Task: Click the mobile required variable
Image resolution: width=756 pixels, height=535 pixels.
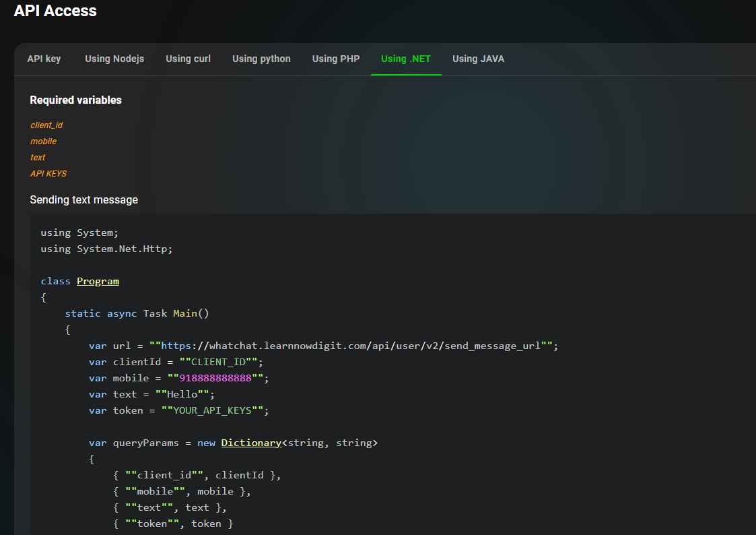Action: pyautogui.click(x=43, y=141)
